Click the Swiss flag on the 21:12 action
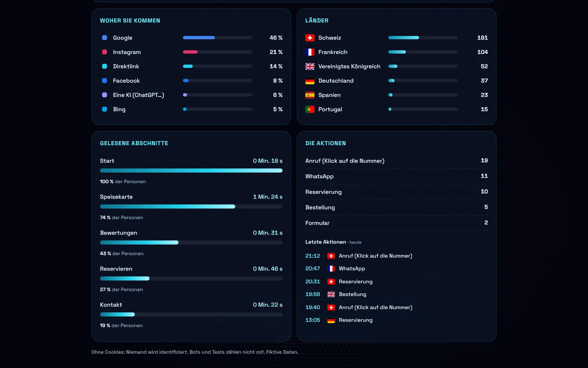The image size is (588, 368). (331, 256)
